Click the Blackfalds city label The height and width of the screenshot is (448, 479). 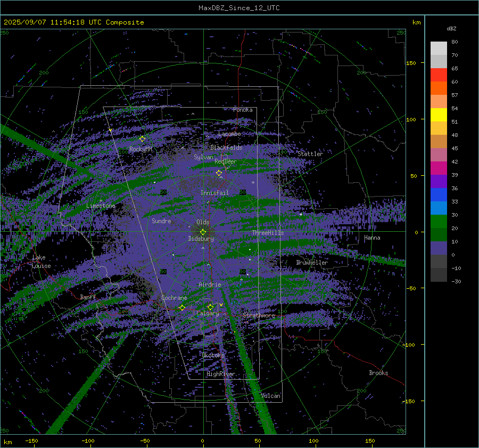(226, 148)
